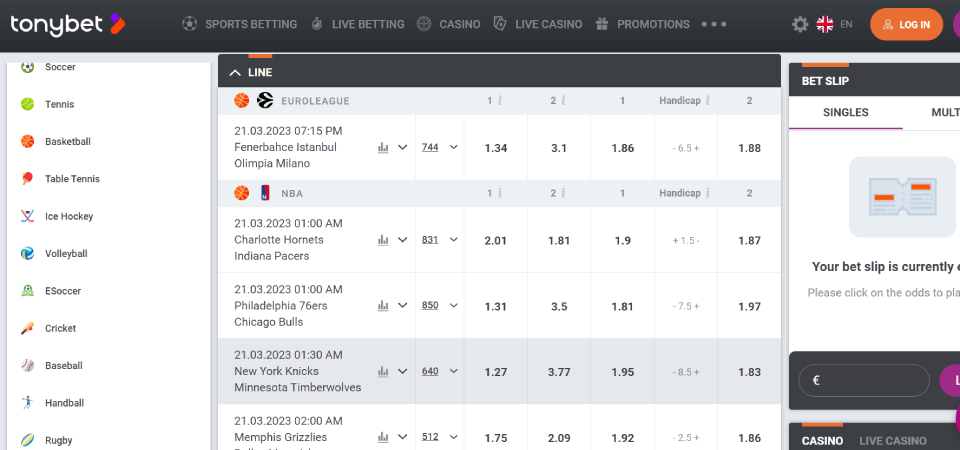Image resolution: width=960 pixels, height=450 pixels.
Task: Expand details chevron for Charlotte Hornets match
Action: 402,240
